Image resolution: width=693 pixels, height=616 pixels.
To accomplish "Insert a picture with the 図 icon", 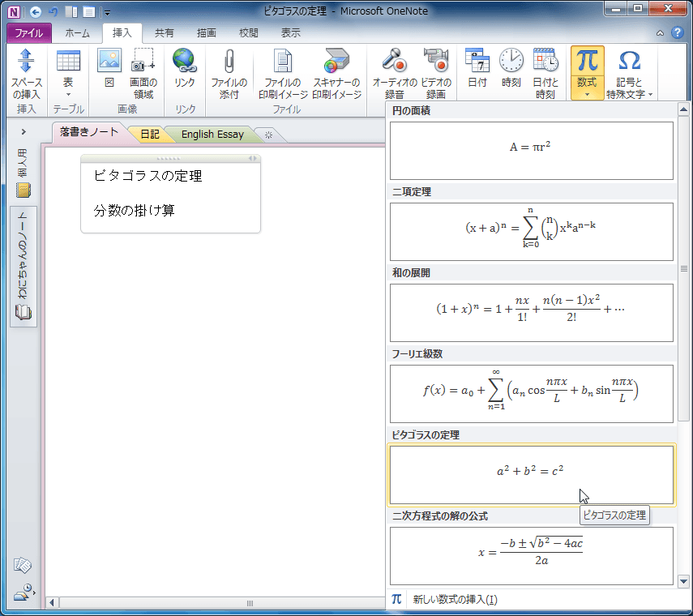I will (109, 69).
